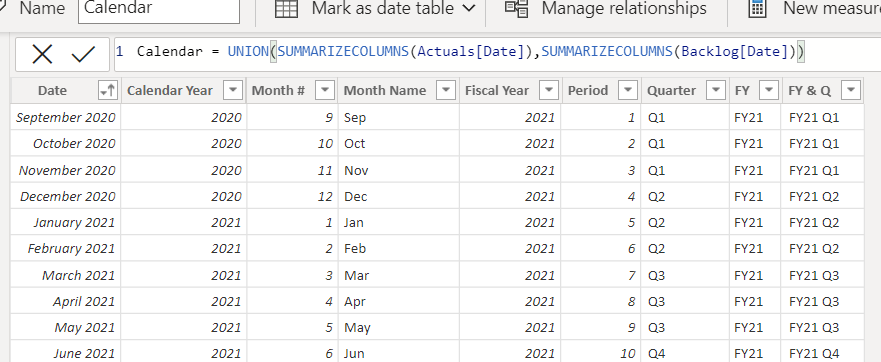
Task: Select the Fiscal Year column header
Action: [x=497, y=90]
